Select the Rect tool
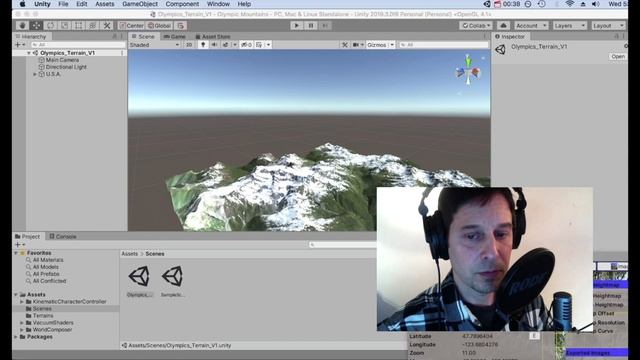640x360 pixels. coord(78,26)
